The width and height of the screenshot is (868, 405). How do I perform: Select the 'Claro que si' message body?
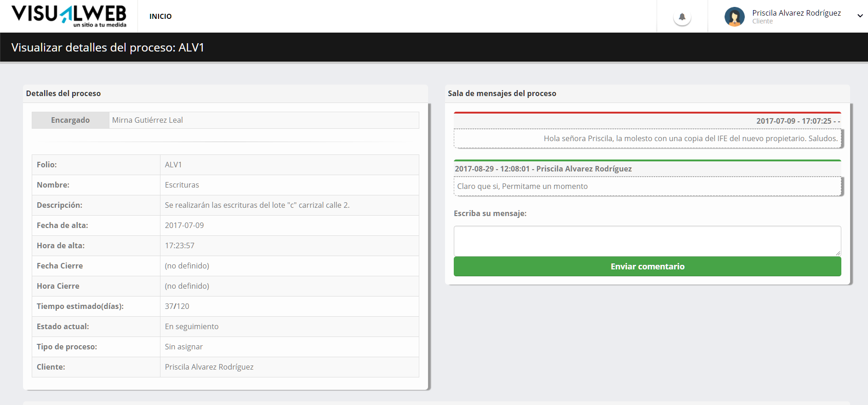click(x=522, y=186)
